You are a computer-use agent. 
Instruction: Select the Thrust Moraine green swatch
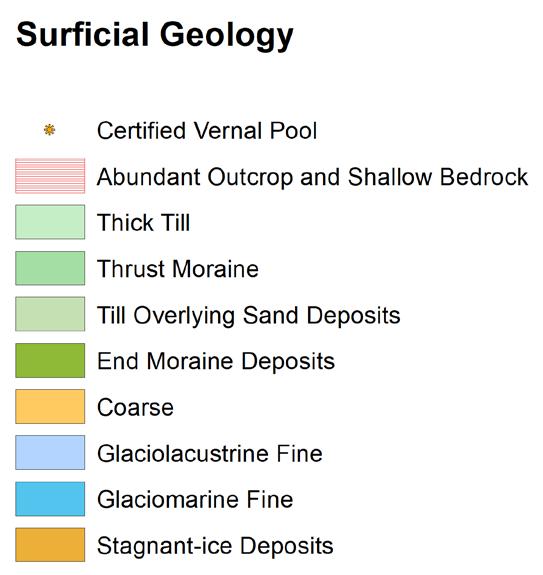point(50,268)
